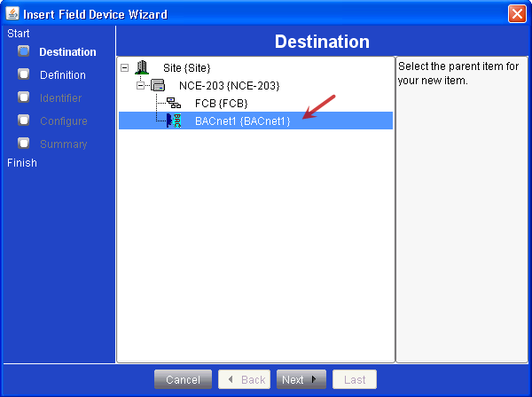
Task: Collapse the Site tree node
Action: pos(124,68)
